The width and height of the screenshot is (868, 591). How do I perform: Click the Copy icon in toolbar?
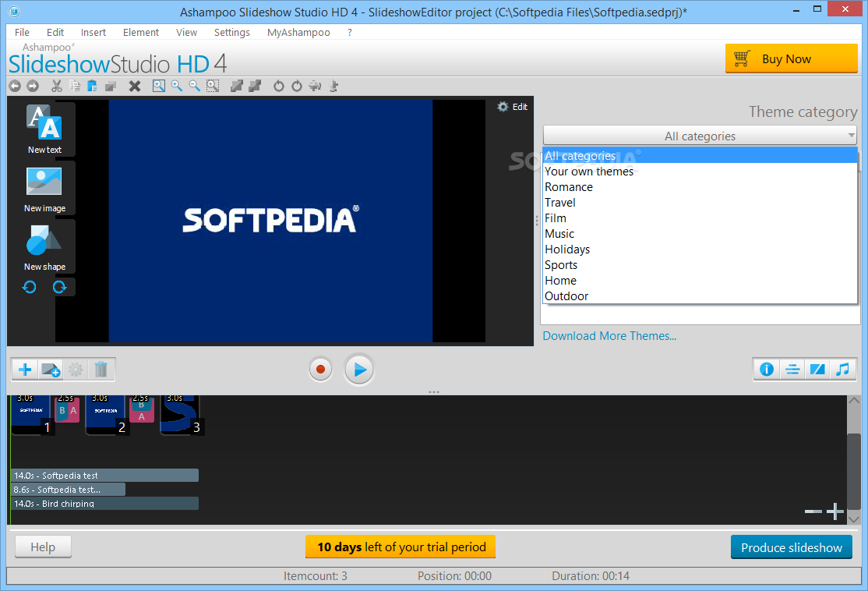tap(75, 86)
